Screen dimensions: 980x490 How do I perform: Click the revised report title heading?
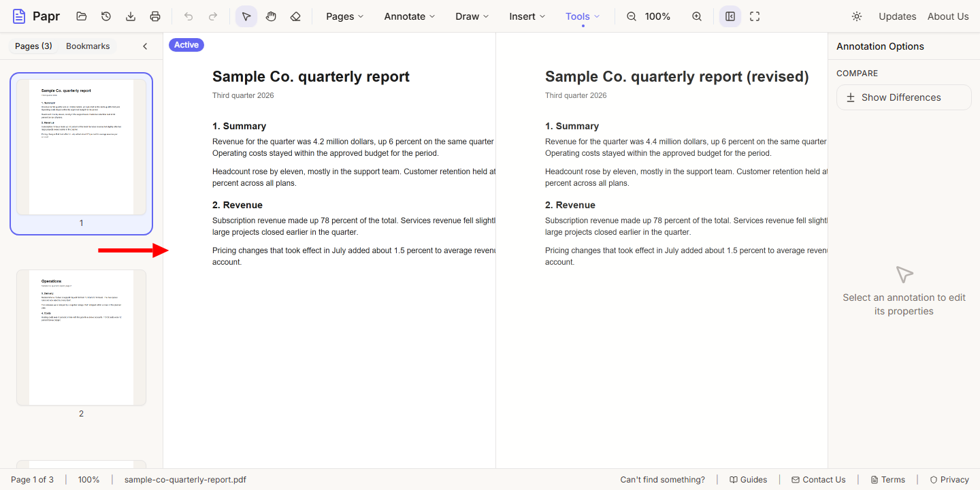[x=677, y=76]
